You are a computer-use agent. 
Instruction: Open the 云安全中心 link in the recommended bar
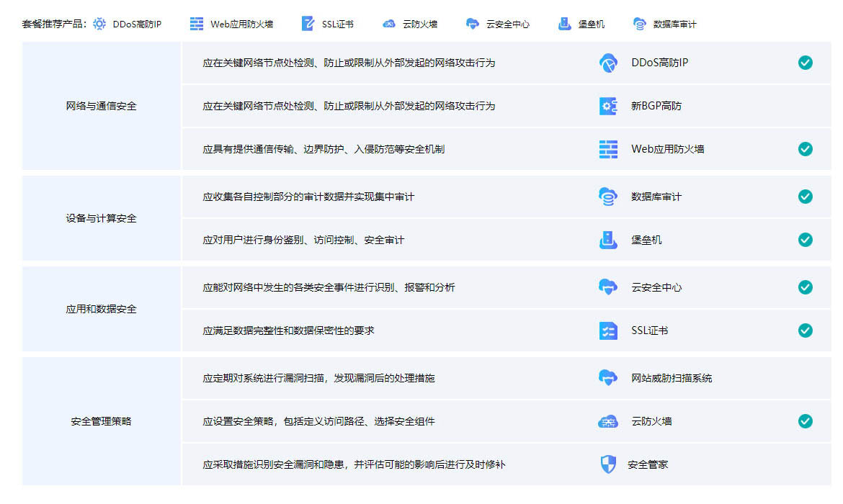click(507, 24)
